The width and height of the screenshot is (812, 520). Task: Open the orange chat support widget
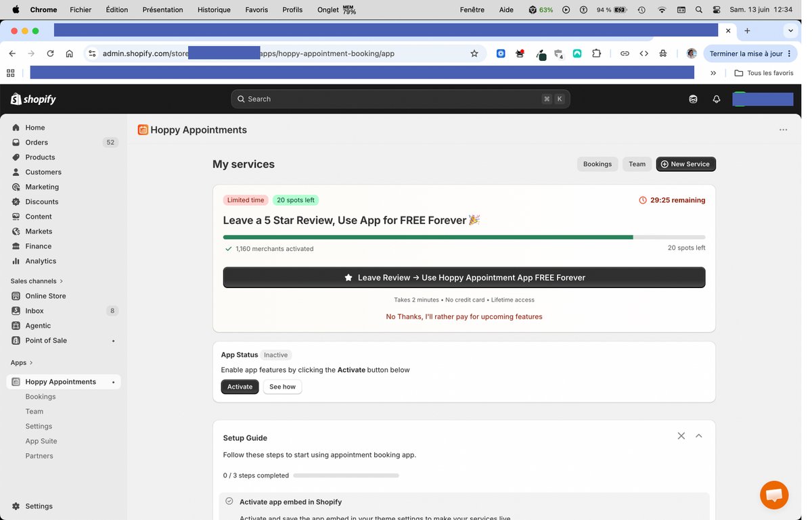pos(774,495)
